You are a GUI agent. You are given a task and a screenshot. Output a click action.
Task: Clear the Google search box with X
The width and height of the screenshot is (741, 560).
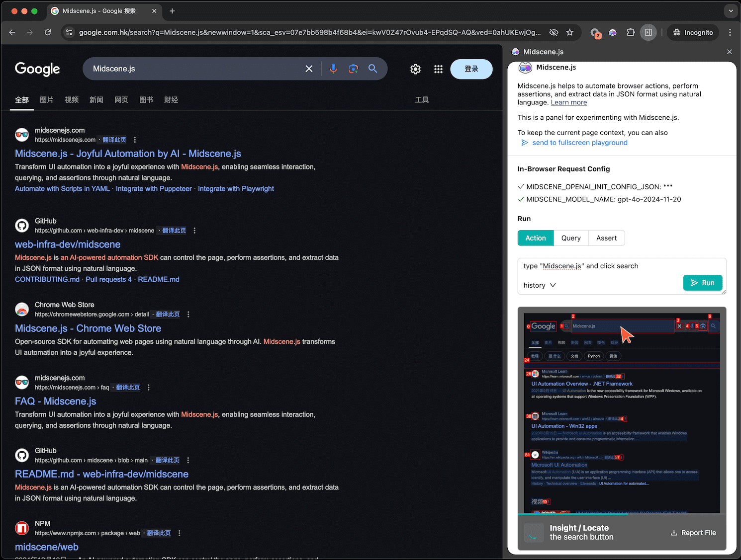309,69
